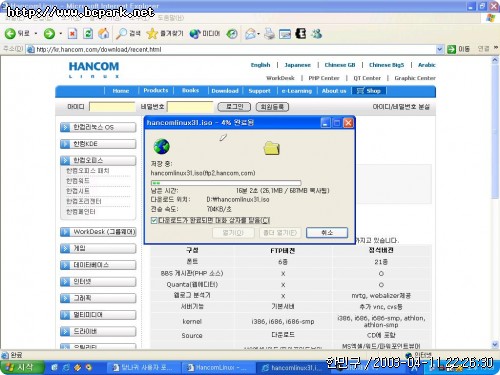The height and width of the screenshot is (375, 500).
Task: Open the Chinese Big5 language link
Action: [386, 65]
